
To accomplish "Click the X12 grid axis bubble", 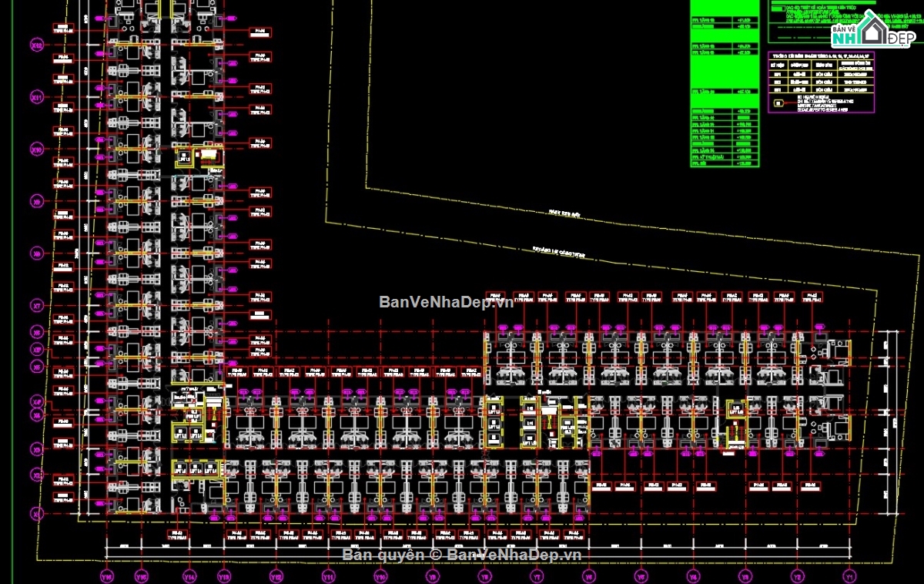I will tap(35, 46).
